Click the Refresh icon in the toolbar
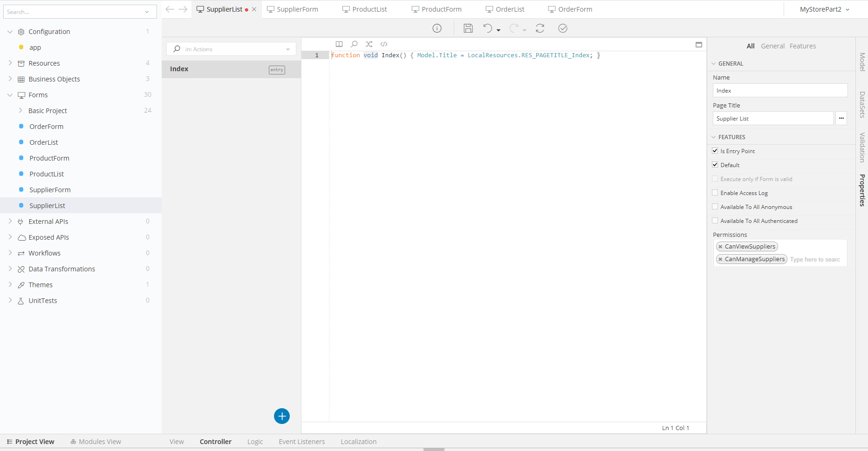The width and height of the screenshot is (868, 451). (540, 28)
